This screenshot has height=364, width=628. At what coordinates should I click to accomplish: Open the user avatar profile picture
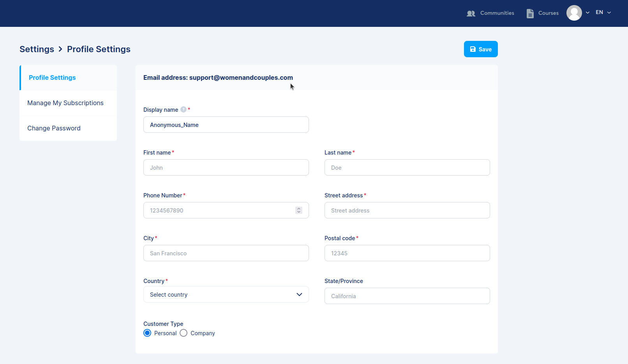pos(574,13)
